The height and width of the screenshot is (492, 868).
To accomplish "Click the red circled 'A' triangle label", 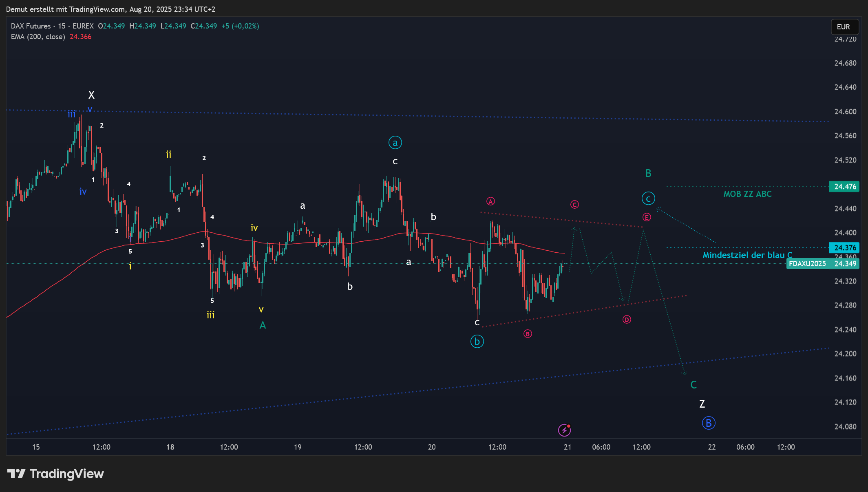I will (490, 201).
